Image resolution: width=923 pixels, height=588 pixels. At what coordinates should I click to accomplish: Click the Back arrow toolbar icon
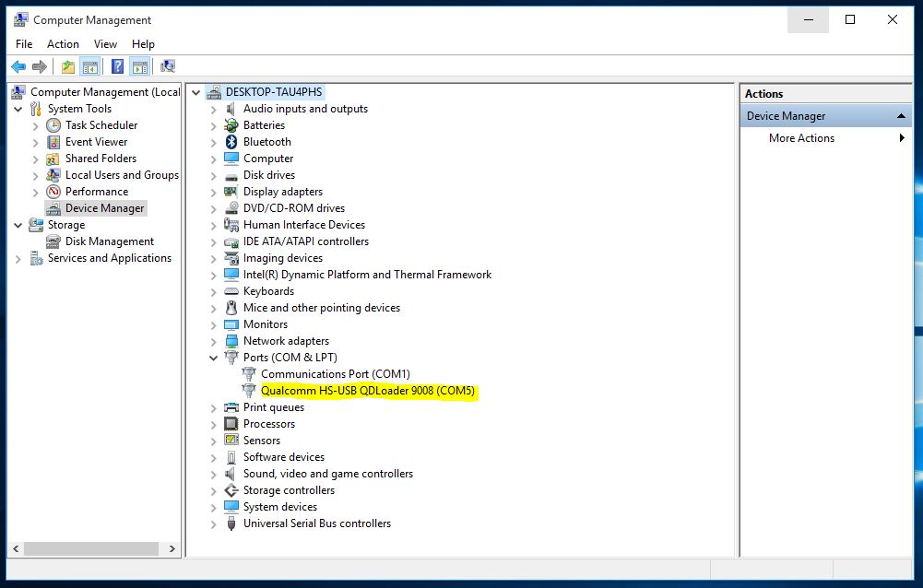point(18,66)
